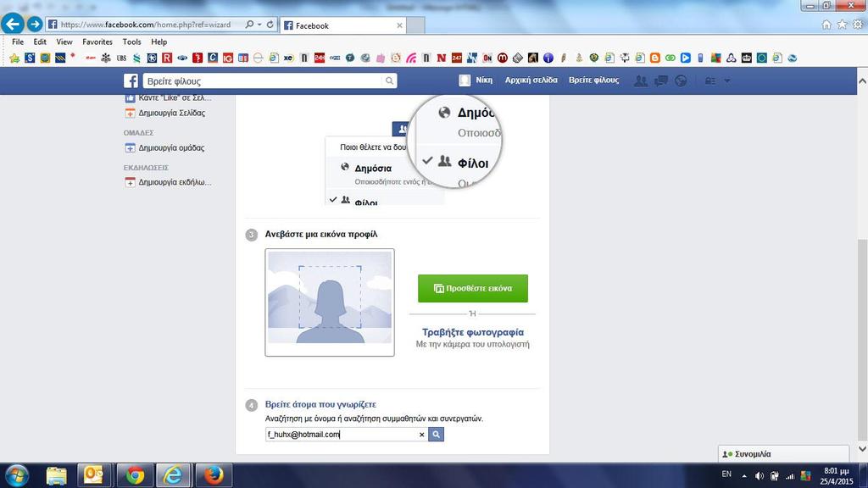Open the file explorer folder on the taskbar
Screen dimensions: 868x488
pos(56,475)
